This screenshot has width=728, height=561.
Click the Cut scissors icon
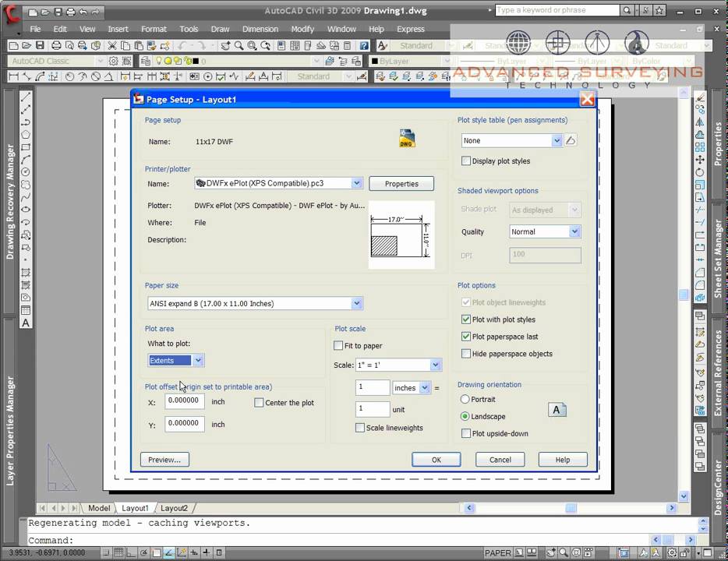[x=112, y=45]
